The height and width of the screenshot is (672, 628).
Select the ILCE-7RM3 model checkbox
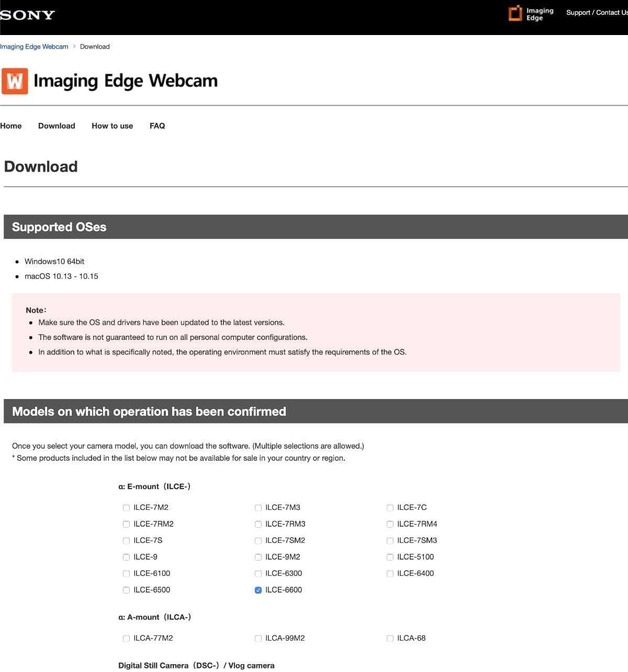click(x=258, y=524)
